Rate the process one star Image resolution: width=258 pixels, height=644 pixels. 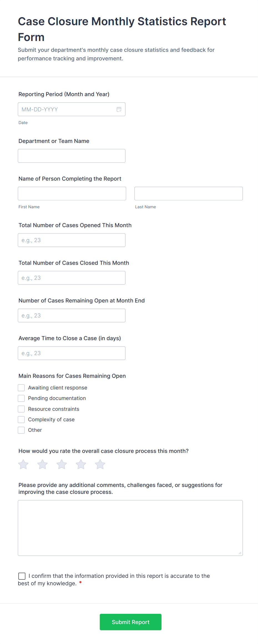pyautogui.click(x=23, y=465)
